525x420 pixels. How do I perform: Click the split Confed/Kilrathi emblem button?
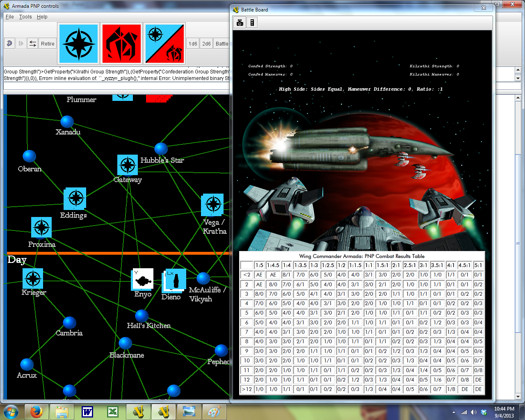tap(164, 43)
